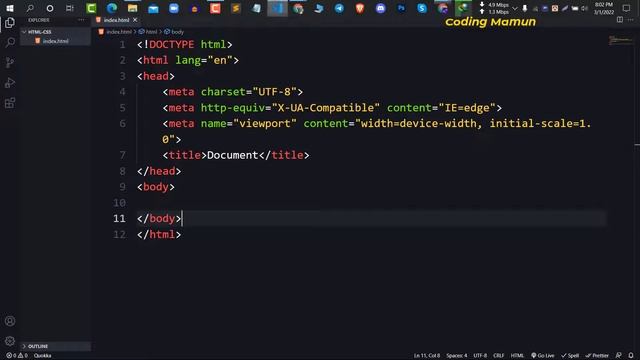Open the Source Control view
The width and height of the screenshot is (640, 360).
click(x=10, y=62)
